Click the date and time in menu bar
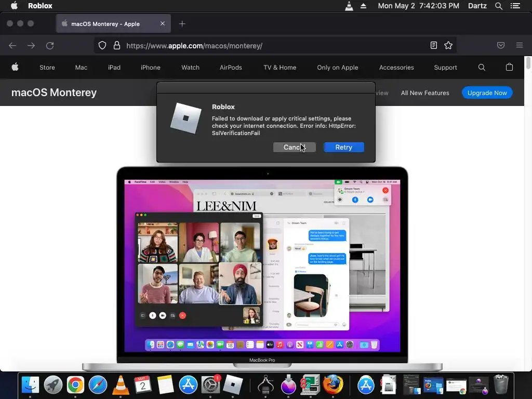This screenshot has width=532, height=399. (418, 6)
